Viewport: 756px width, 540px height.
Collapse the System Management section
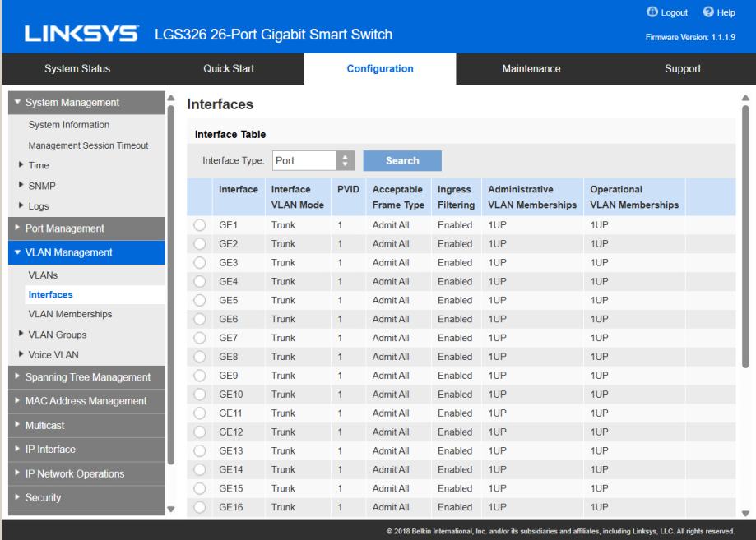click(86, 103)
